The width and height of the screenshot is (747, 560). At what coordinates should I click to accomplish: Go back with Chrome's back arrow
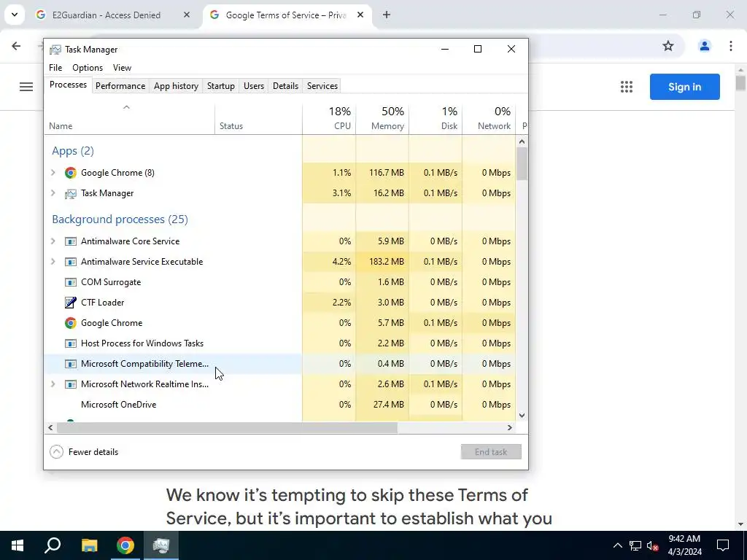16,46
